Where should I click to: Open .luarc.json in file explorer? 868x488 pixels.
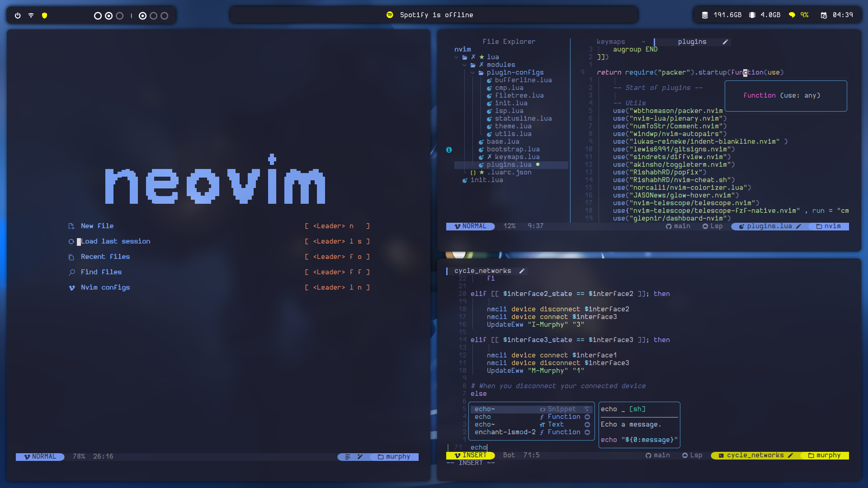pos(509,172)
